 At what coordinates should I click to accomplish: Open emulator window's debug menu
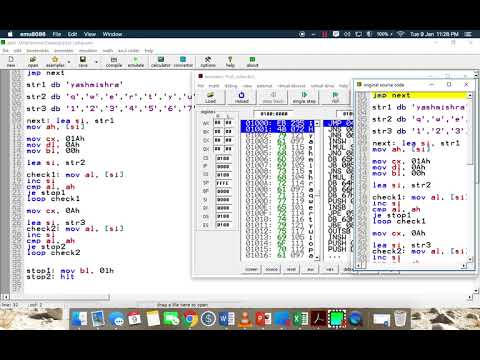point(231,86)
